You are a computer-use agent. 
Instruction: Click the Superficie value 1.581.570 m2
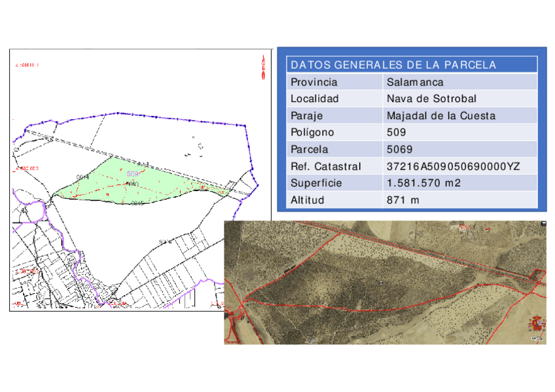click(423, 183)
